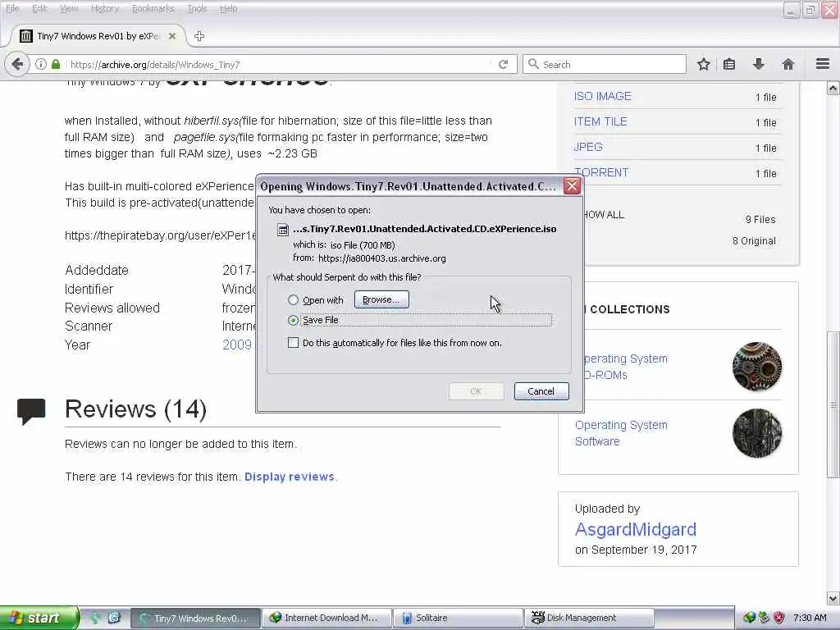Click the Cancel button in dialog
This screenshot has width=840, height=630.
coord(541,391)
